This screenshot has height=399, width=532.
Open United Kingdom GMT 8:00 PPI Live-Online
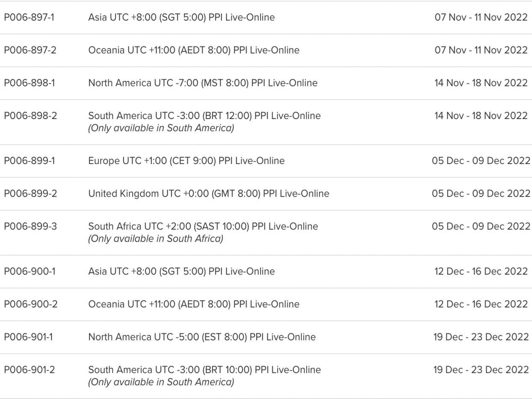pos(209,194)
